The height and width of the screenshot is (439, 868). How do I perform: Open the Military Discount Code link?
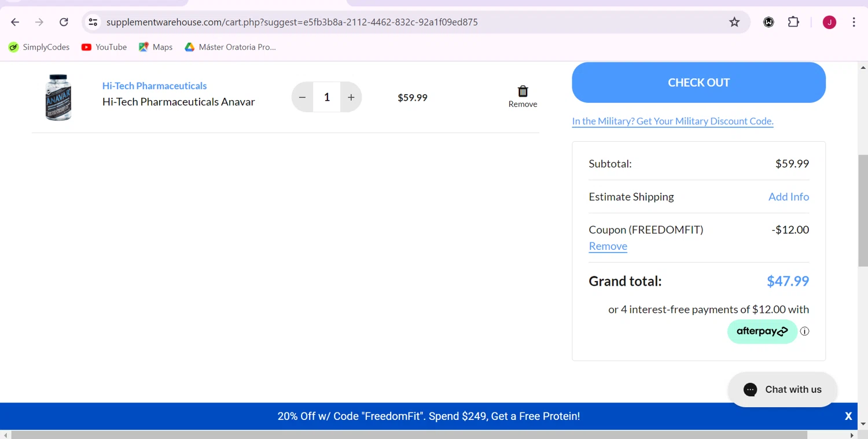tap(672, 121)
